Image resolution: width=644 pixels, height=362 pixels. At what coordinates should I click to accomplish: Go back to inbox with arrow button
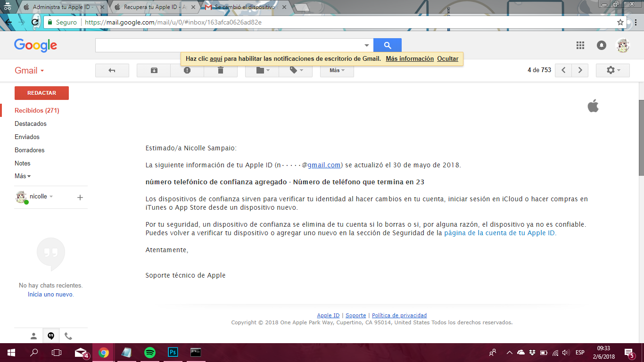[x=112, y=70]
